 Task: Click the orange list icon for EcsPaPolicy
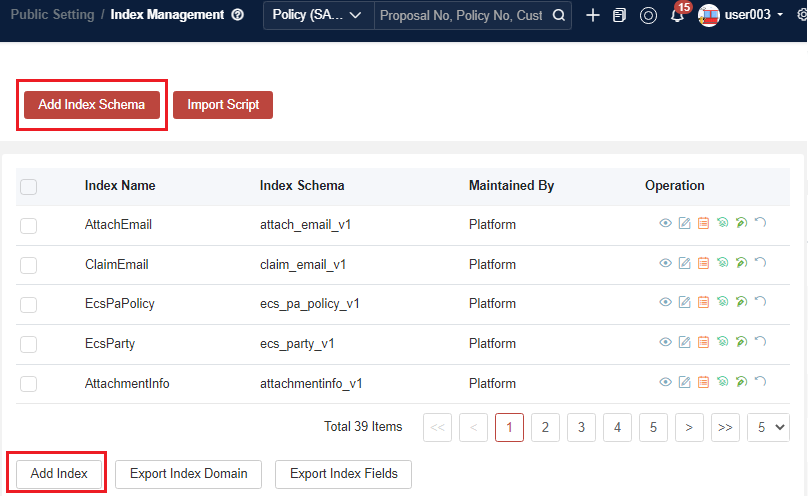703,304
